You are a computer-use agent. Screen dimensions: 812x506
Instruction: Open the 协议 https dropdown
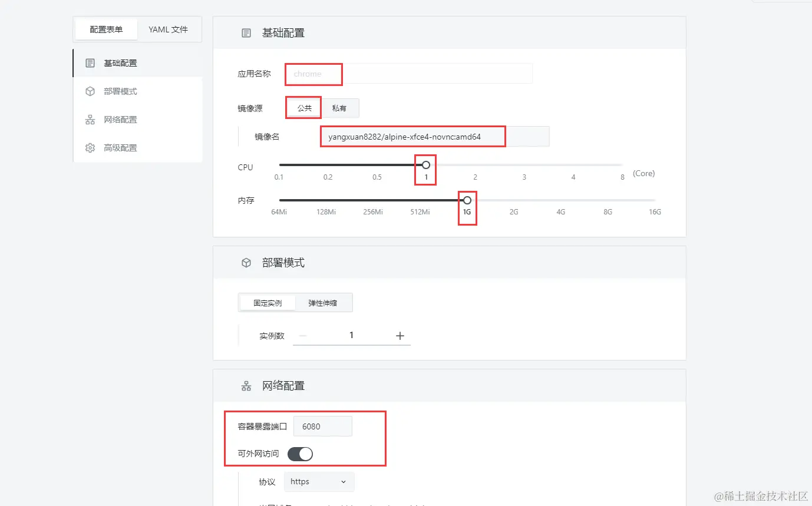point(319,482)
